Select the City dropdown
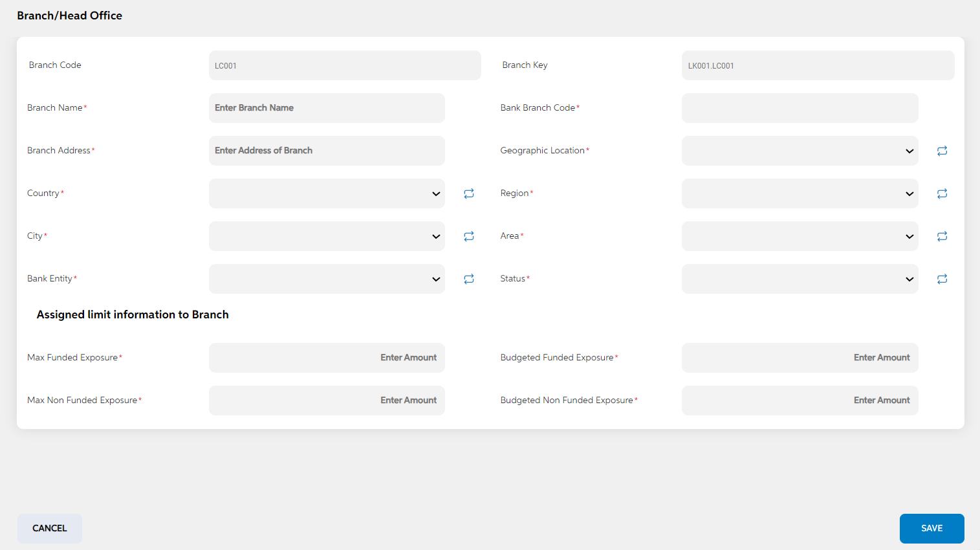Viewport: 980px width, 550px height. pos(327,236)
